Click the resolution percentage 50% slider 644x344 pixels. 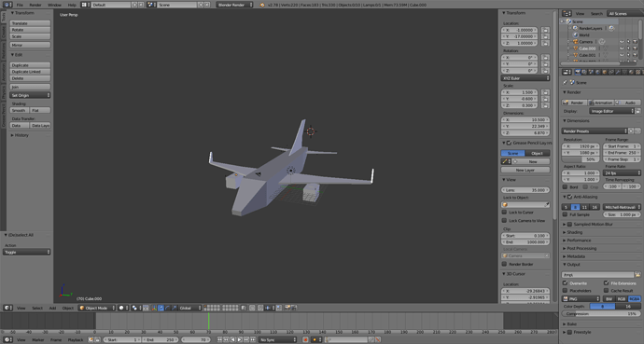(x=581, y=159)
